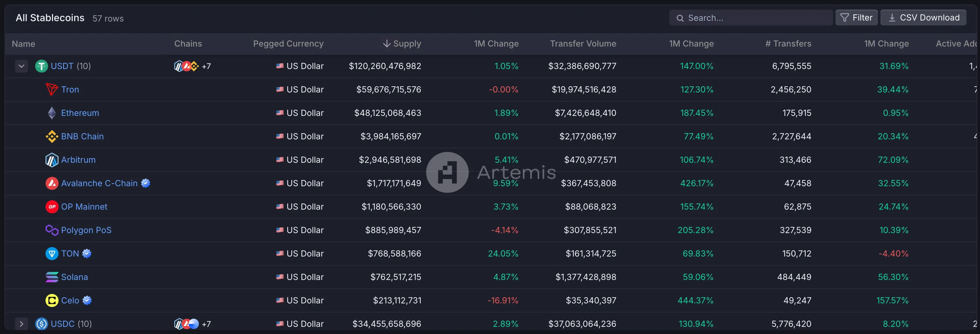The height and width of the screenshot is (334, 980).
Task: Open the Tron chain link
Action: pyautogui.click(x=70, y=90)
